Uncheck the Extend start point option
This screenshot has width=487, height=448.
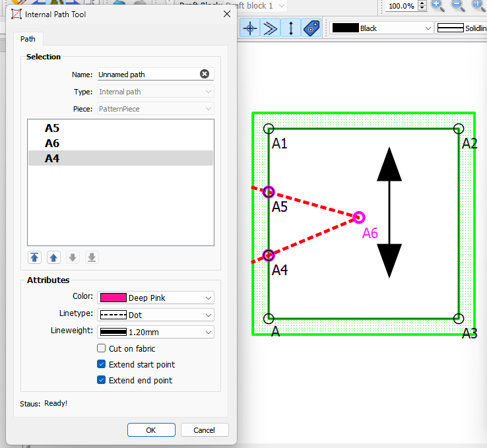click(102, 364)
